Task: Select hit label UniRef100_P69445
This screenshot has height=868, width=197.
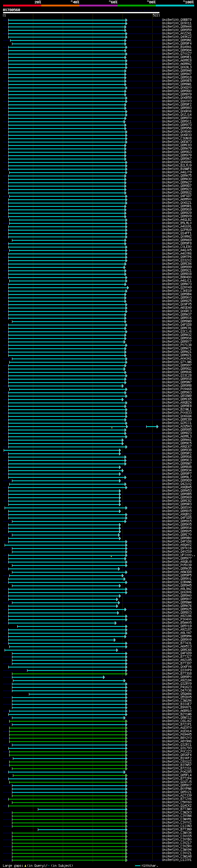Action: point(177,735)
